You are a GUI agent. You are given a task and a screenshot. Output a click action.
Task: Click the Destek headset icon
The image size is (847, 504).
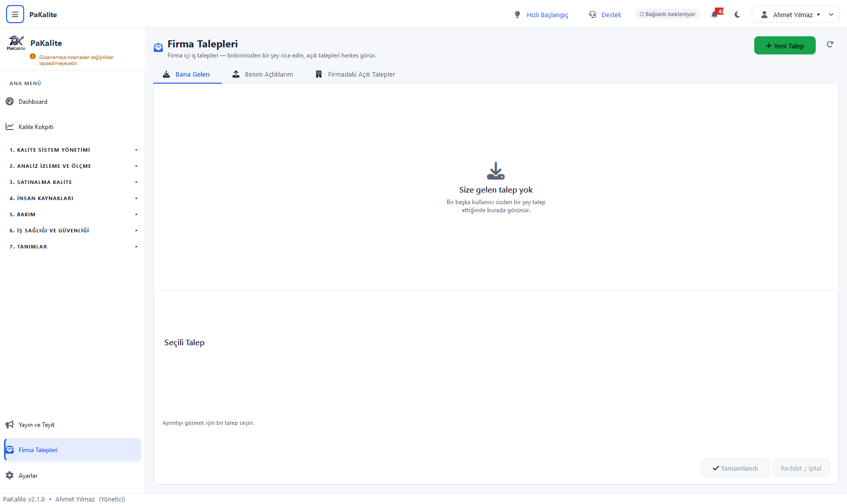(x=592, y=15)
